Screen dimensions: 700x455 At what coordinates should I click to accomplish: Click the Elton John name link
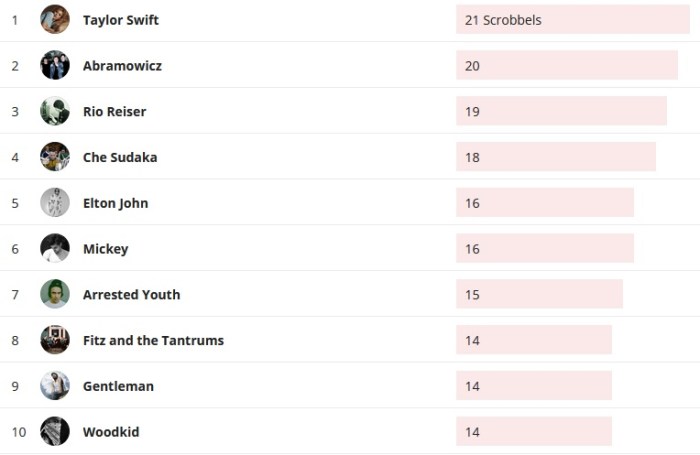point(115,203)
